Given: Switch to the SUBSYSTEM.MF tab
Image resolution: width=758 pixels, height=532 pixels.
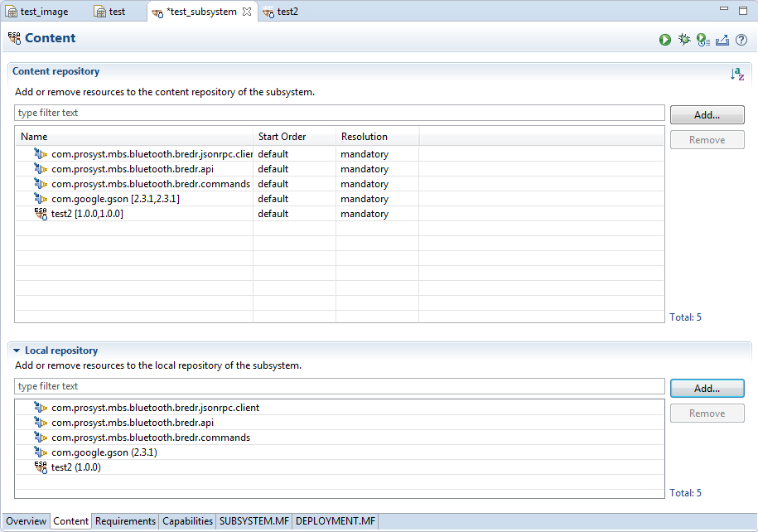Looking at the screenshot, I should click(x=253, y=521).
